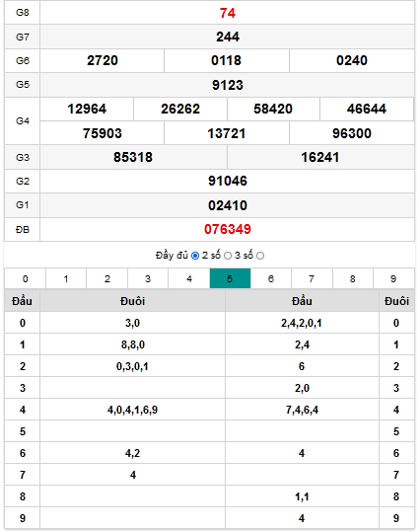This screenshot has height=532, width=420.
Task: Click the G4 prize row label
Action: tap(23, 120)
